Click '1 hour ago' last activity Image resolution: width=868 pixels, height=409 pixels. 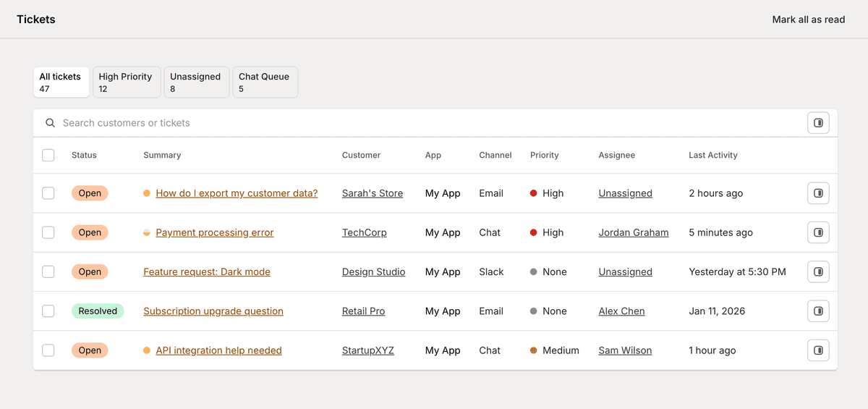712,350
